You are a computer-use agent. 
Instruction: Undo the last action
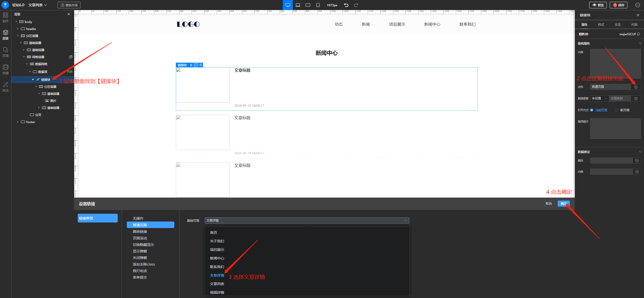pos(346,5)
